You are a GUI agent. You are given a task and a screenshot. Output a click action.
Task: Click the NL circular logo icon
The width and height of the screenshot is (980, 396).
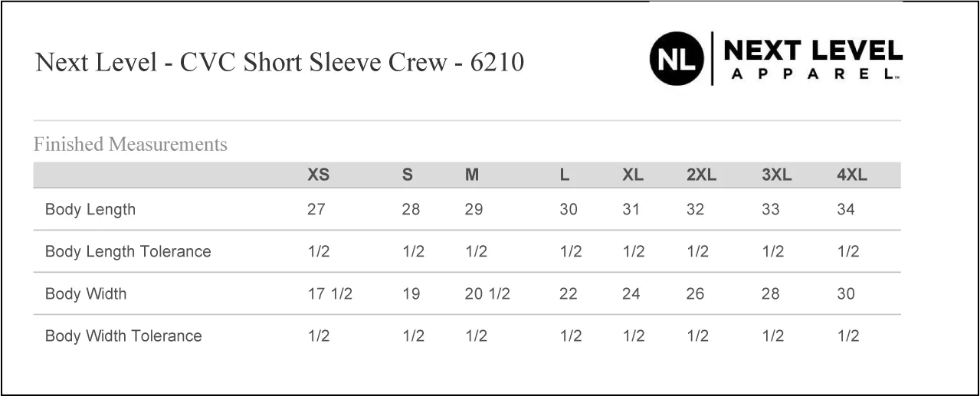[x=677, y=59]
